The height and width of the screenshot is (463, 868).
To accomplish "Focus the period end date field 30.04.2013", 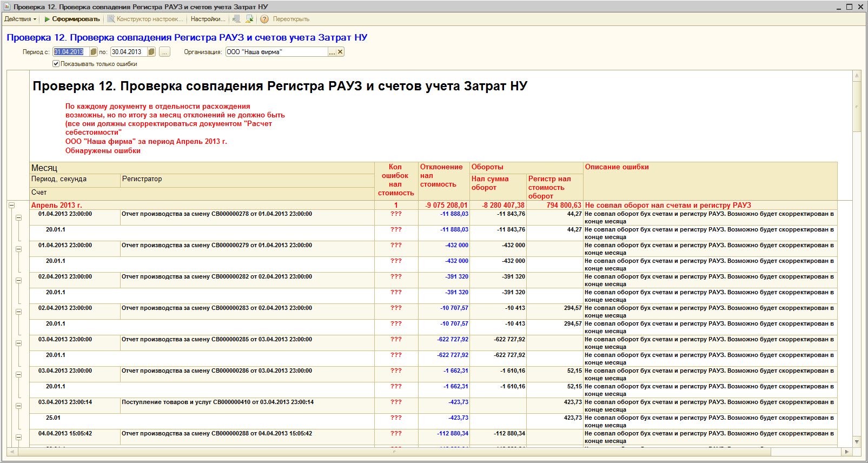I will (129, 52).
